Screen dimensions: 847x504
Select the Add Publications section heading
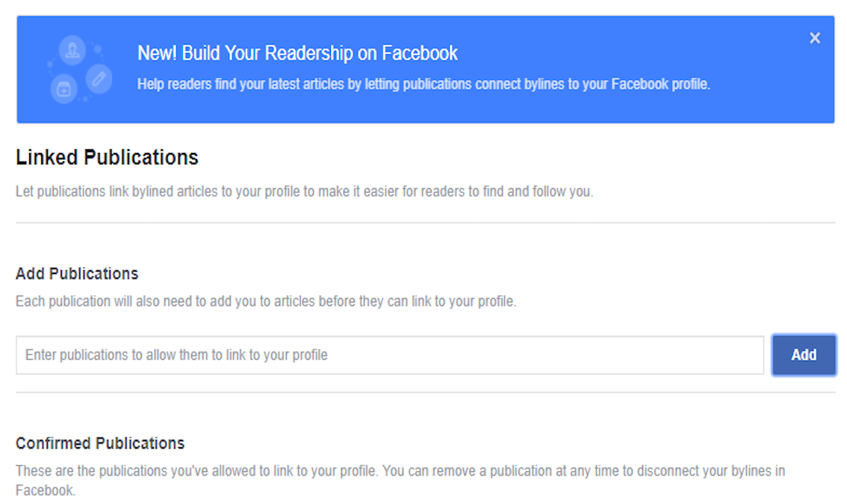pos(77,273)
